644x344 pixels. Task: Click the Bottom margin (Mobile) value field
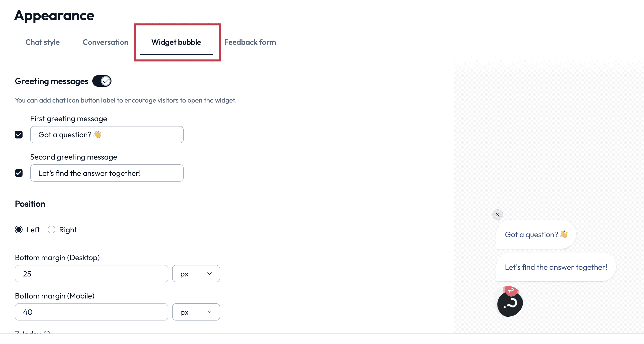(x=92, y=312)
